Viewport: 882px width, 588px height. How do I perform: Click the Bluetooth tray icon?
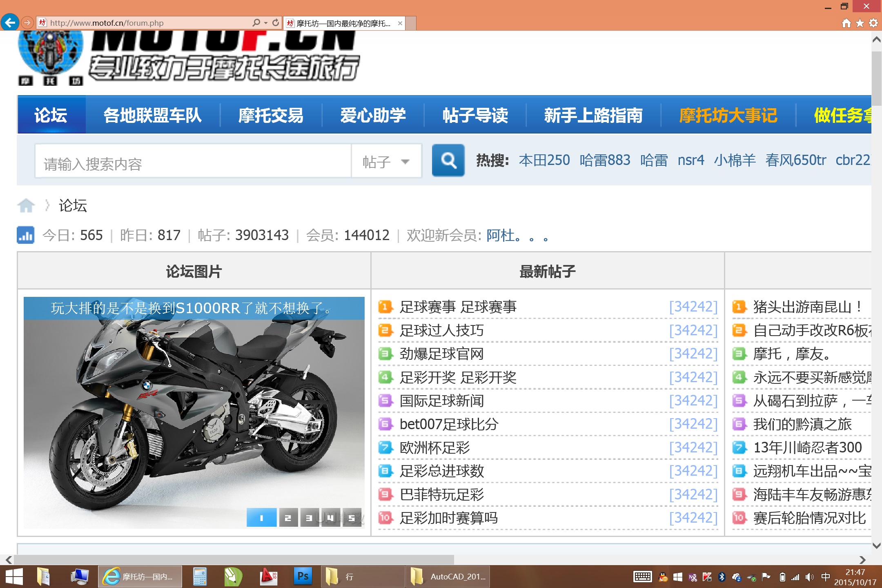click(x=722, y=577)
